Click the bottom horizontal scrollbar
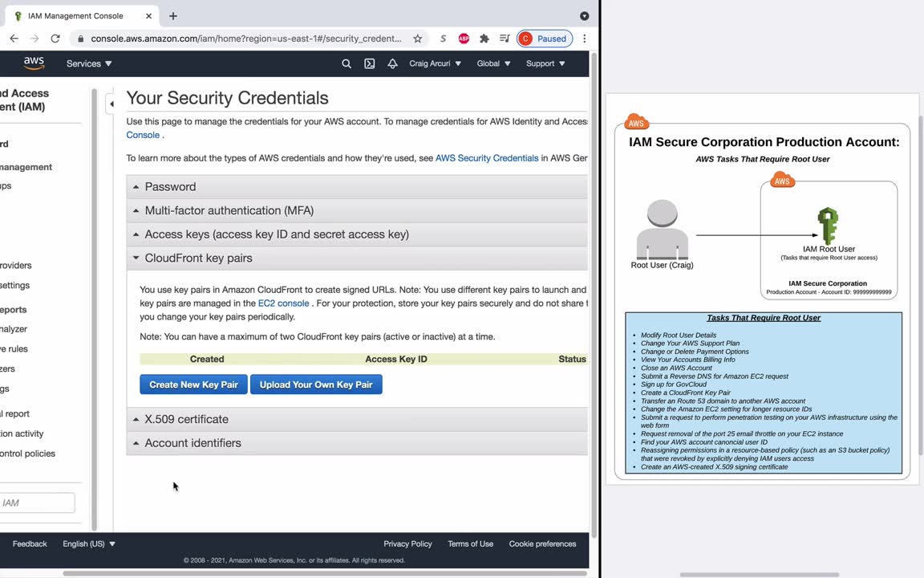 click(x=324, y=573)
